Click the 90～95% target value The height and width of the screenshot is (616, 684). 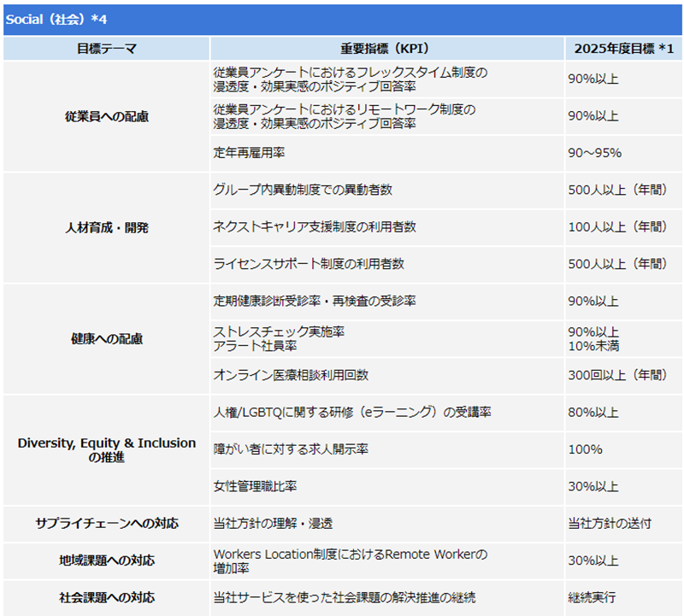[594, 153]
